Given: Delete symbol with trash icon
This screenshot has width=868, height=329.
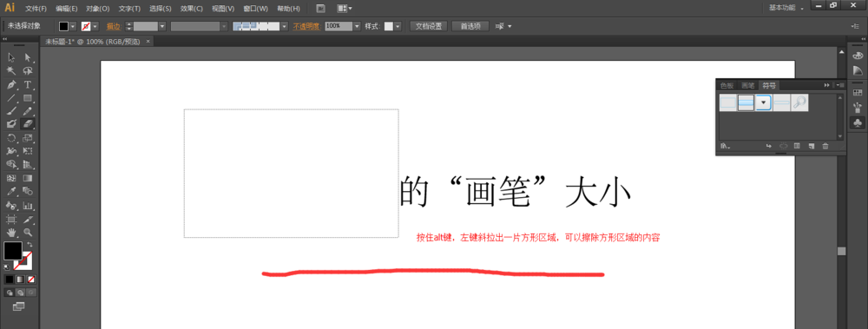Looking at the screenshot, I should click(825, 146).
